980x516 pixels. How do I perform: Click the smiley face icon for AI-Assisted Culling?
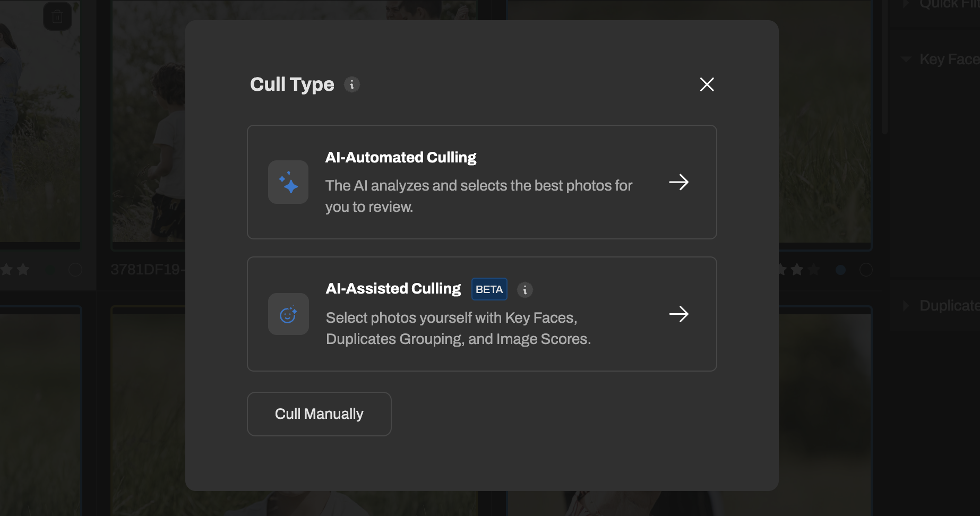point(288,314)
